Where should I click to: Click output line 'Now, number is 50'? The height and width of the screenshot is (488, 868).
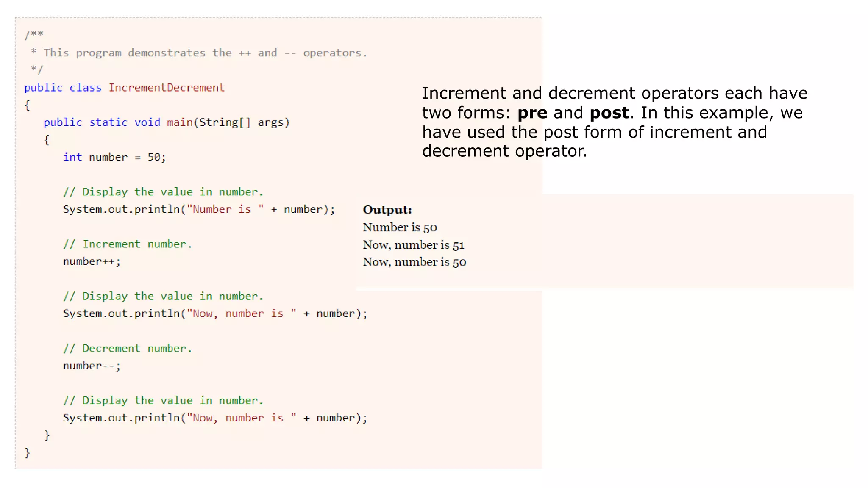(x=415, y=262)
